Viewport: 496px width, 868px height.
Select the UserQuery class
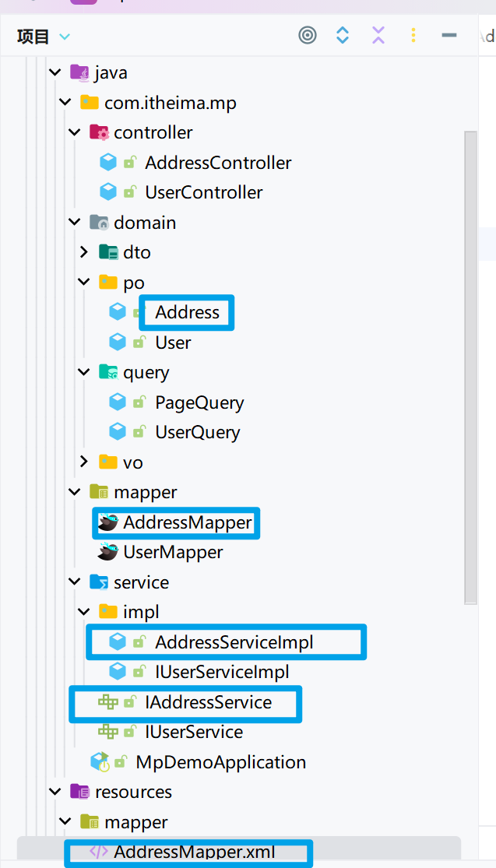(x=197, y=432)
